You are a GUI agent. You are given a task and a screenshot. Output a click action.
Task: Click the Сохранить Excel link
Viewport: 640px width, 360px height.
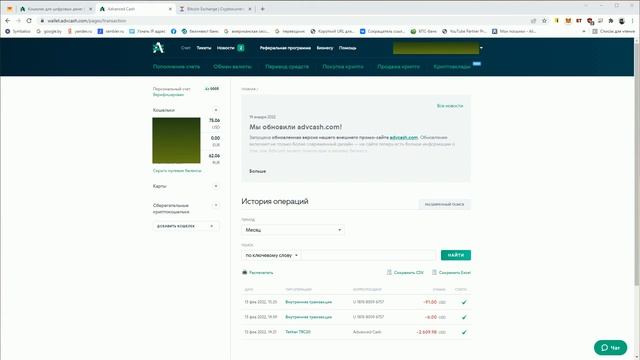pyautogui.click(x=455, y=272)
